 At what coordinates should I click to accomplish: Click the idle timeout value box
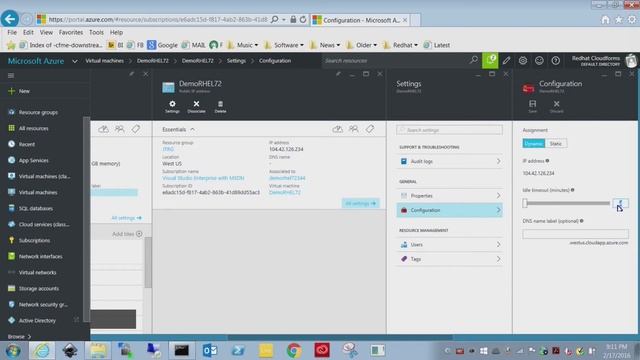pyautogui.click(x=620, y=203)
